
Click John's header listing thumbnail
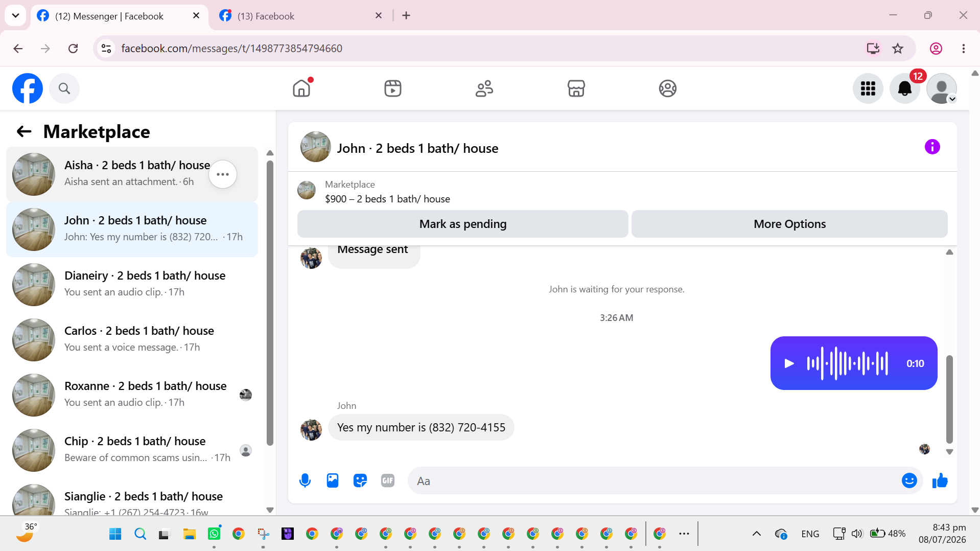tap(315, 147)
